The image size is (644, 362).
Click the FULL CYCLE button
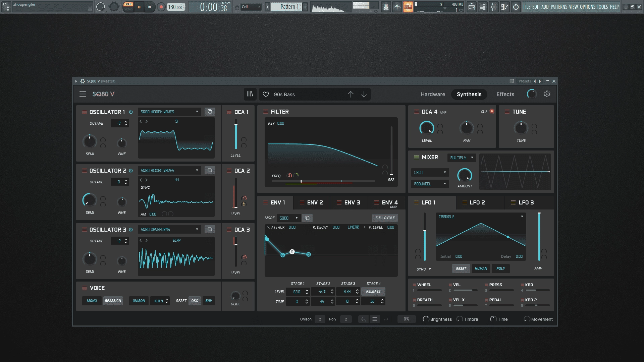385,218
